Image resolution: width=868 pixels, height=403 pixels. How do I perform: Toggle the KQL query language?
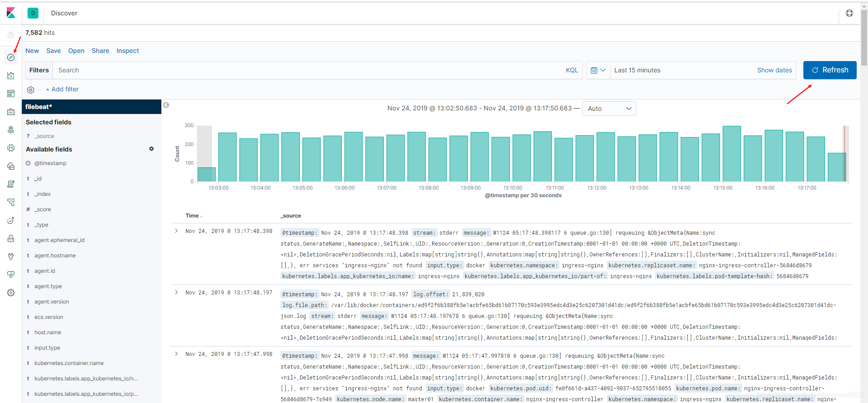point(572,70)
